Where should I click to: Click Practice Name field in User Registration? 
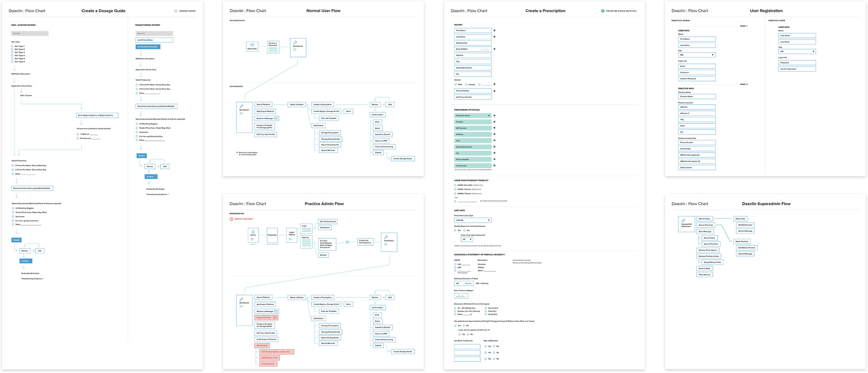point(697,97)
